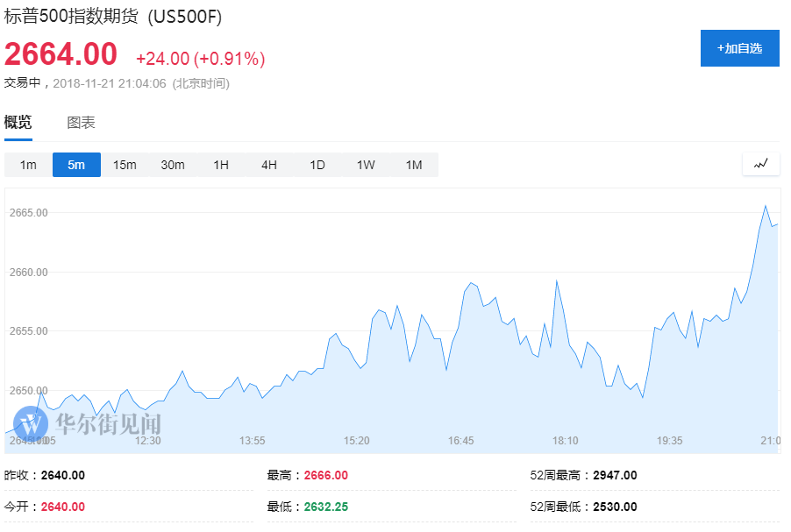Pick the 4H timeframe
This screenshot has height=532, width=791.
(269, 165)
